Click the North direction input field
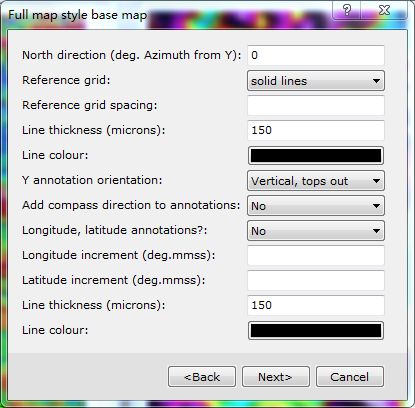 [316, 55]
